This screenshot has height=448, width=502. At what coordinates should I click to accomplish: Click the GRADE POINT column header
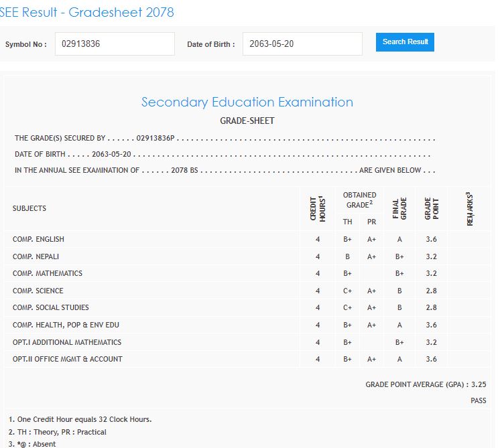tap(431, 208)
